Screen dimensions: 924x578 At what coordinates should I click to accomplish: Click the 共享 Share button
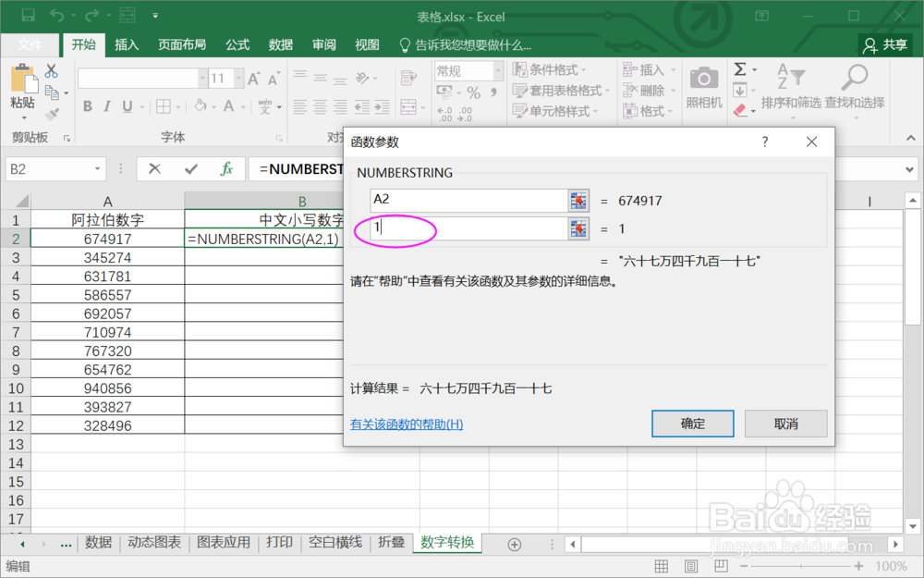[x=886, y=44]
